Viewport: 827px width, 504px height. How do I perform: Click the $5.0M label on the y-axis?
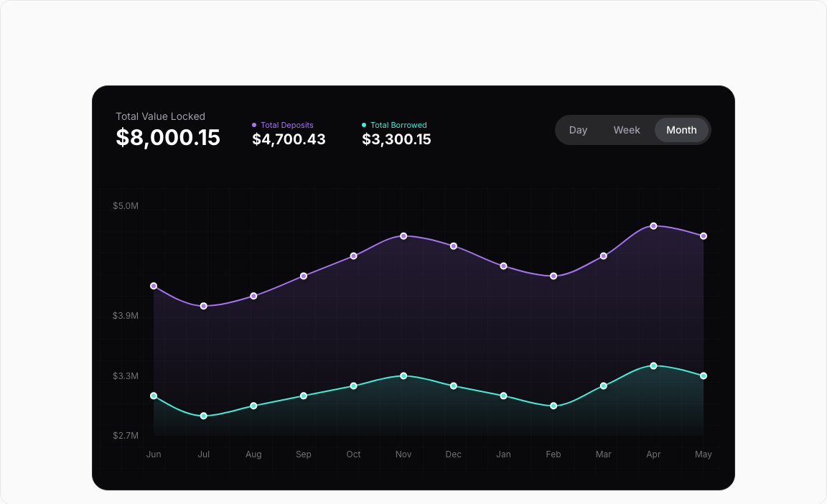125,206
